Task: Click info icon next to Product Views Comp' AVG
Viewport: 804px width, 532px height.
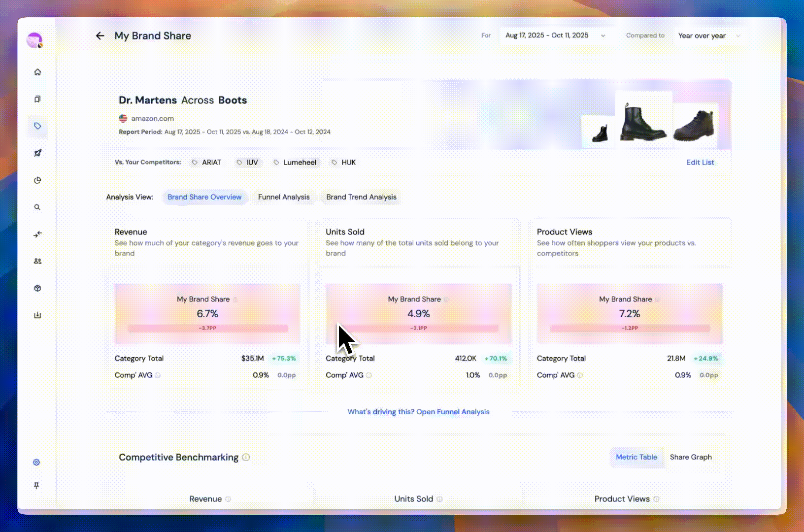Action: [x=580, y=375]
